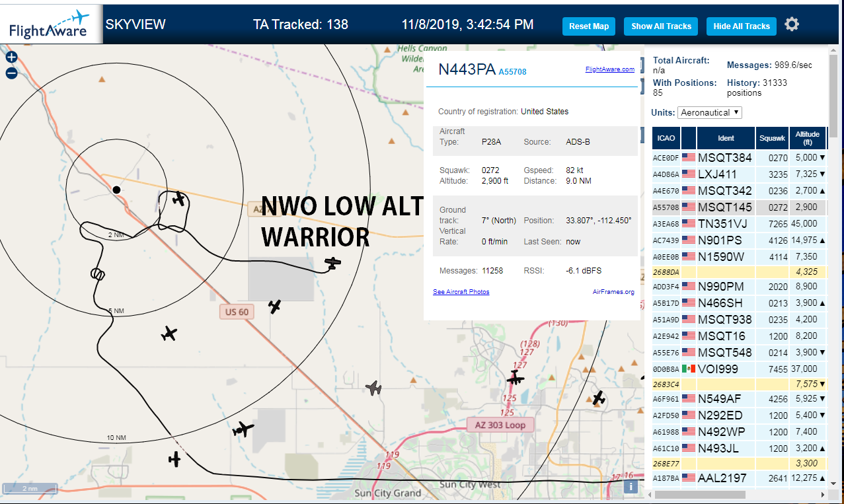Click Reset Map button
Image resolution: width=844 pixels, height=504 pixels.
click(589, 26)
